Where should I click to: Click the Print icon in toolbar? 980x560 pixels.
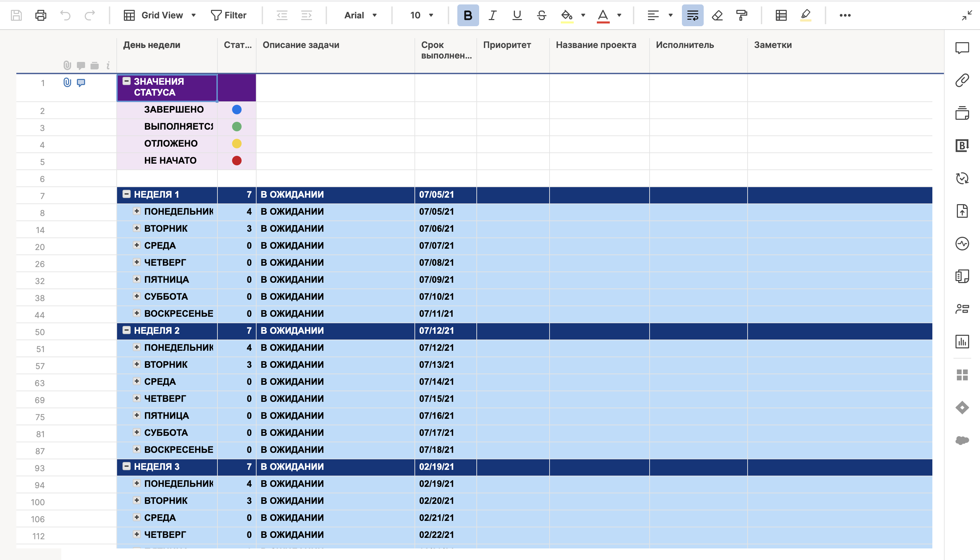click(x=41, y=15)
